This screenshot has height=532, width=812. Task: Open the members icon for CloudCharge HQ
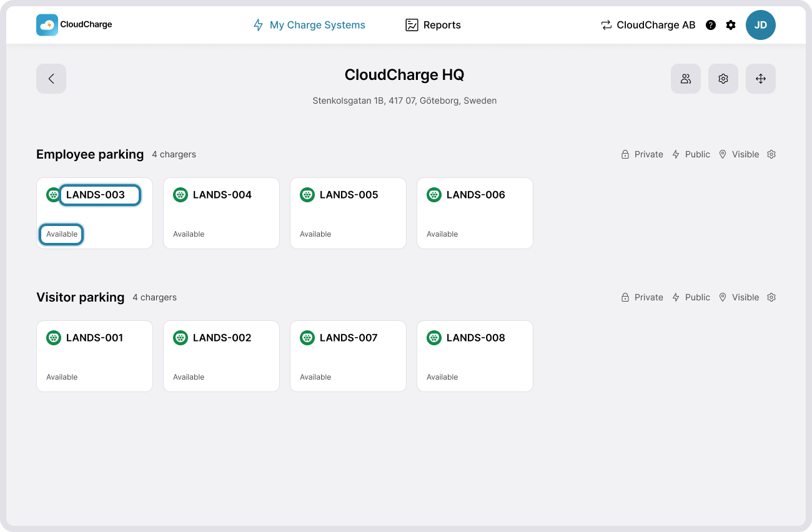(x=685, y=79)
